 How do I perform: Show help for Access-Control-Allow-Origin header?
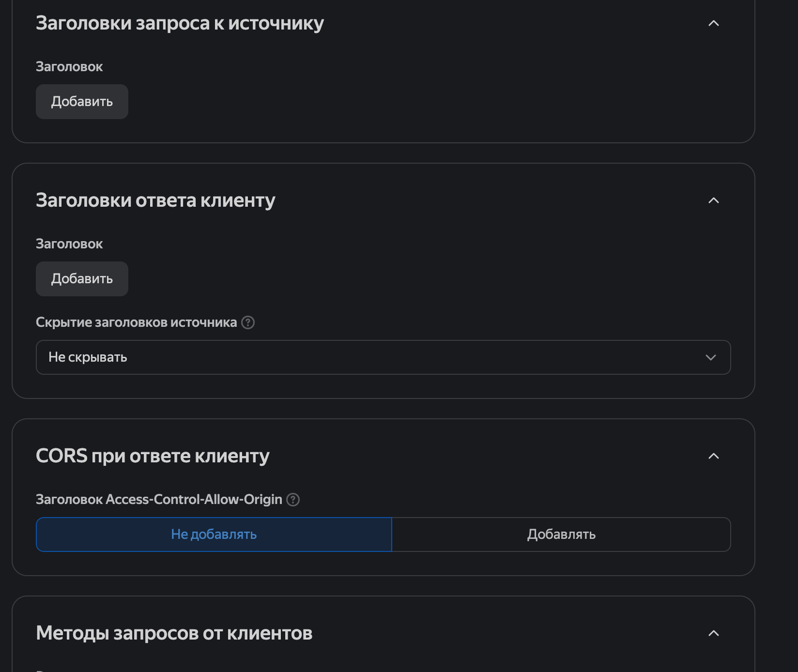point(293,500)
